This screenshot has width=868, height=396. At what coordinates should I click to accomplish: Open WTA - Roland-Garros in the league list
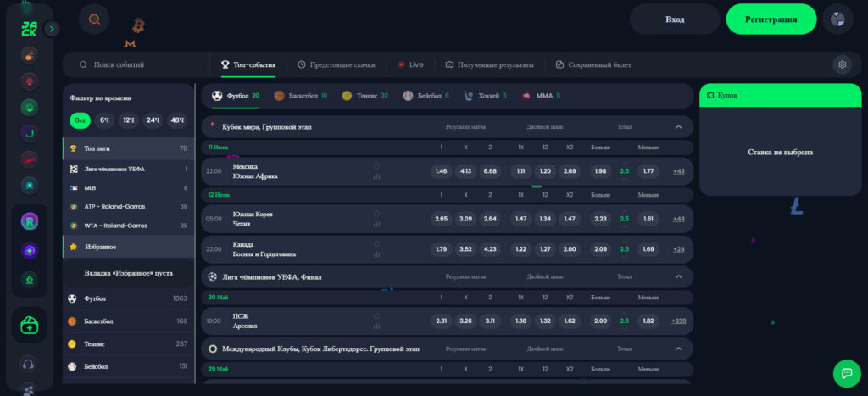click(x=129, y=226)
